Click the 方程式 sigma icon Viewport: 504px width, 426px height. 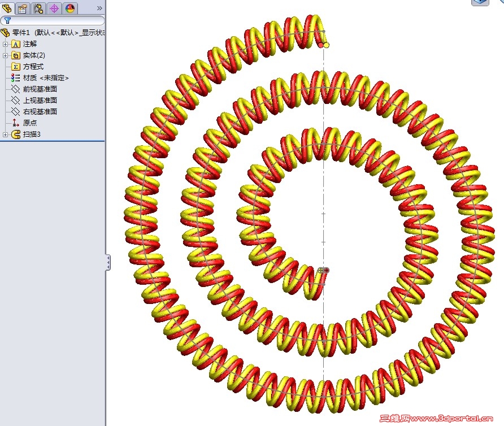click(x=15, y=67)
